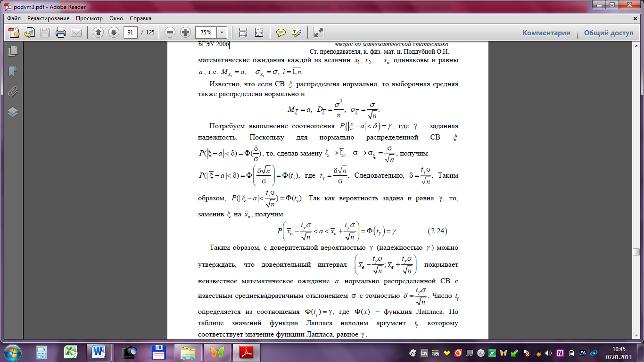Click the share/convert file toolbar icon
Image resolution: width=644 pixels, height=362 pixels.
[30, 33]
